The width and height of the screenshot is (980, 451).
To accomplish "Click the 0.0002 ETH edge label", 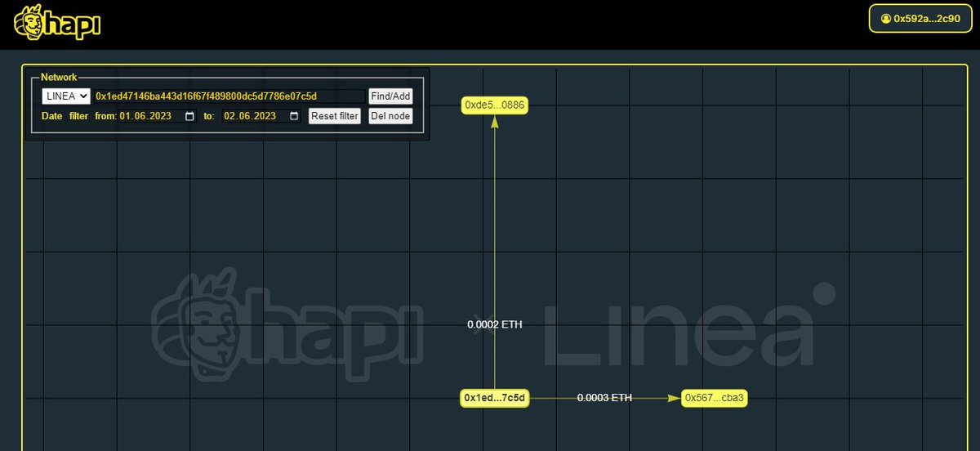I will (495, 324).
